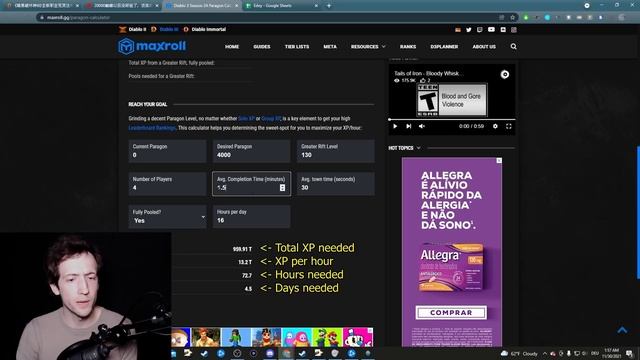Click the completion time stepper arrows
This screenshot has width=640, height=360.
(282, 188)
